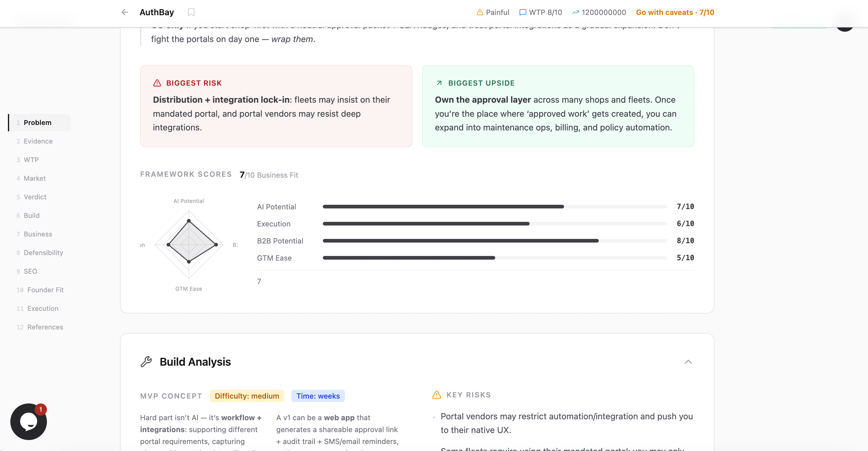
Task: Click the 'Build Analysis' heading text
Action: [195, 362]
